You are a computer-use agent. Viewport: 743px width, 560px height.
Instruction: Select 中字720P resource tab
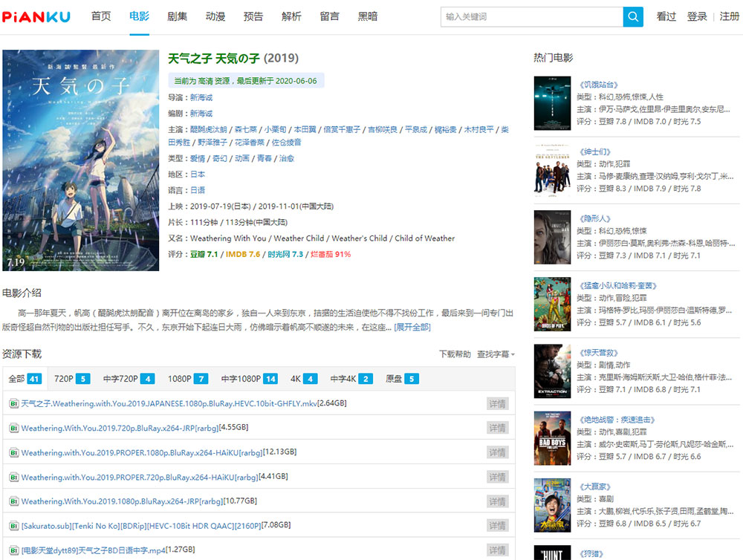coord(129,379)
